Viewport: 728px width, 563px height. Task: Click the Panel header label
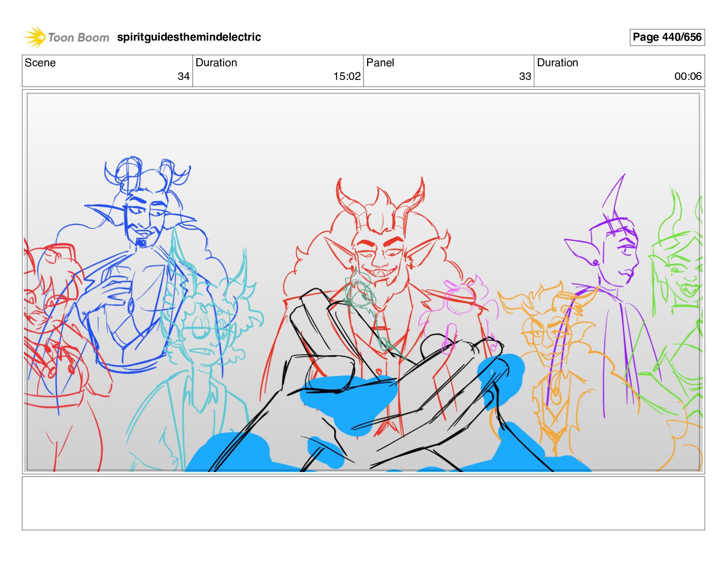pyautogui.click(x=380, y=63)
